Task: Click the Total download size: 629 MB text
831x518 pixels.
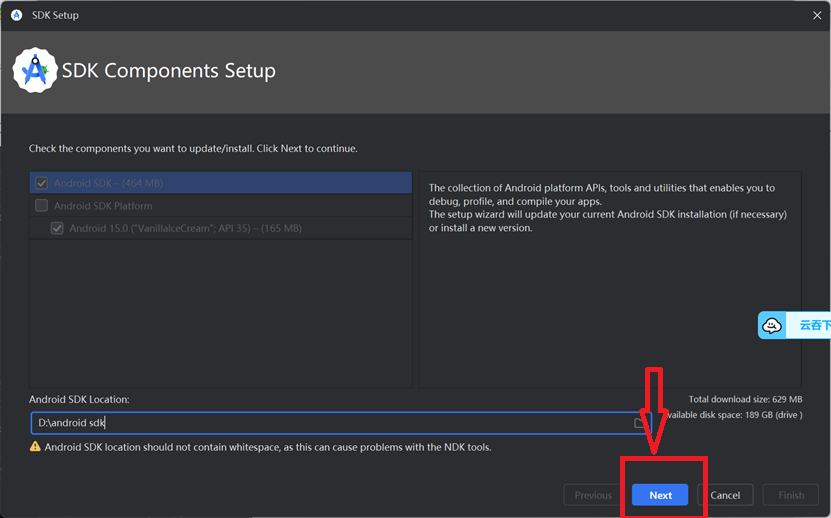Action: 745,399
